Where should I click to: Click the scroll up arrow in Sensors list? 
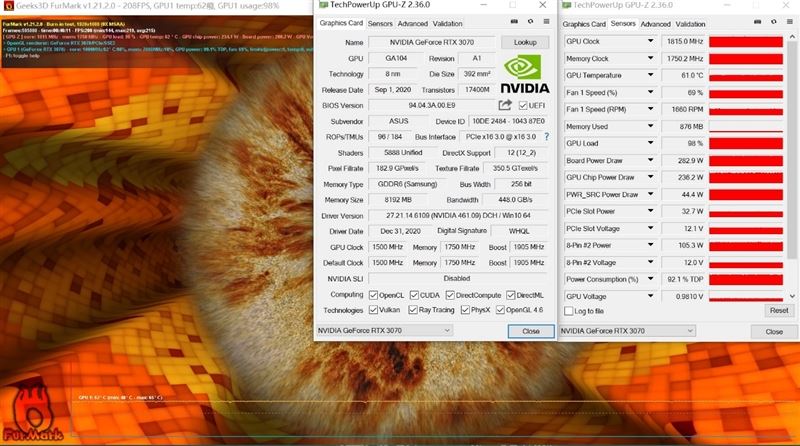[x=792, y=37]
